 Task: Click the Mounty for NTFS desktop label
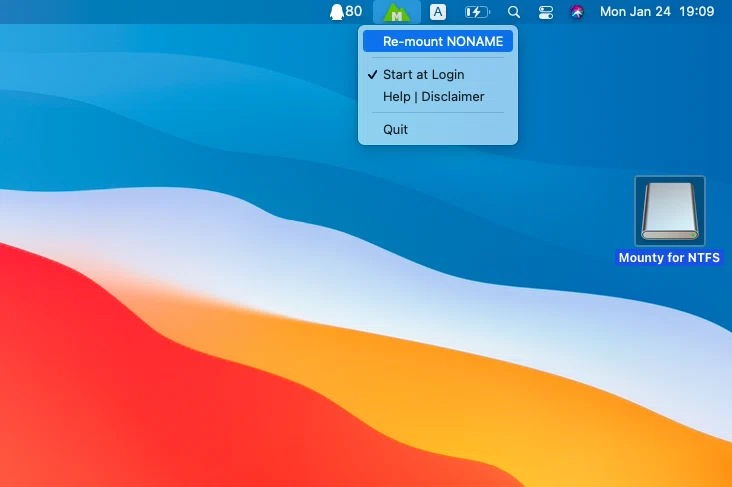[669, 258]
